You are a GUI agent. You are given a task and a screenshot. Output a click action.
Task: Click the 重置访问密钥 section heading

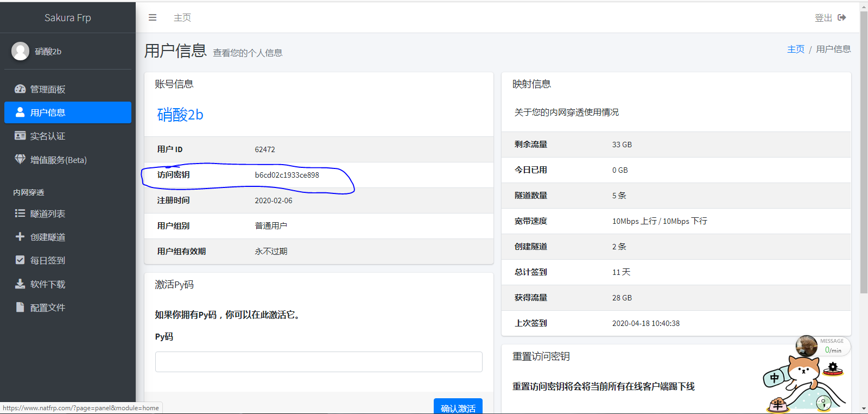[541, 356]
